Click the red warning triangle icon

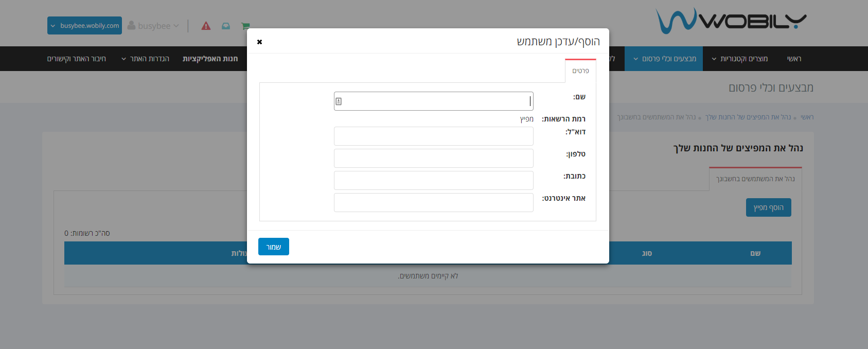coord(206,26)
